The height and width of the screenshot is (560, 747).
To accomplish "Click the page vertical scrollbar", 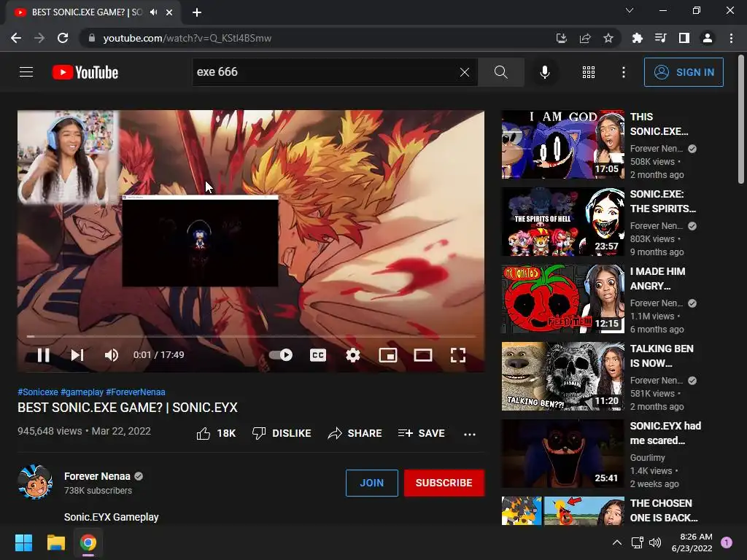I will click(x=741, y=119).
